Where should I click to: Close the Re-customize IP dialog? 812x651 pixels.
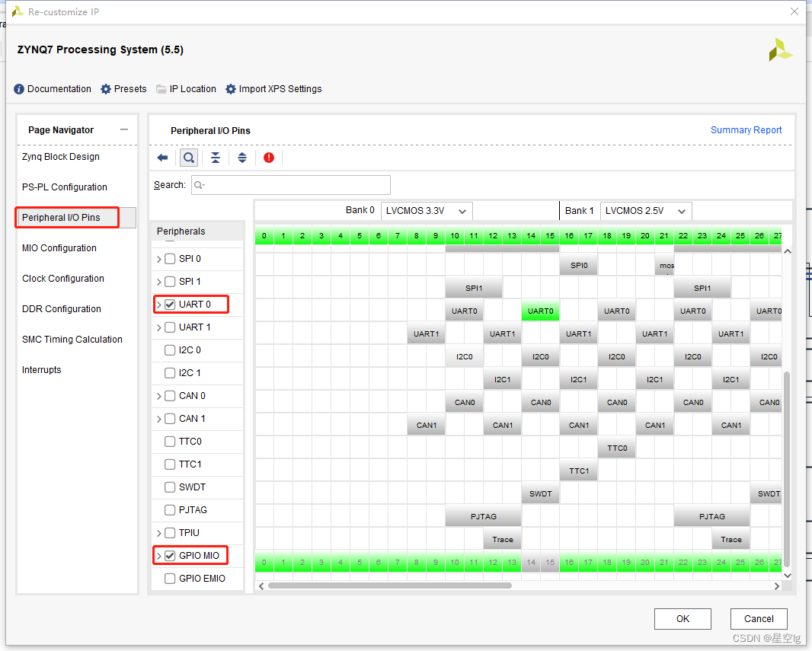point(794,11)
